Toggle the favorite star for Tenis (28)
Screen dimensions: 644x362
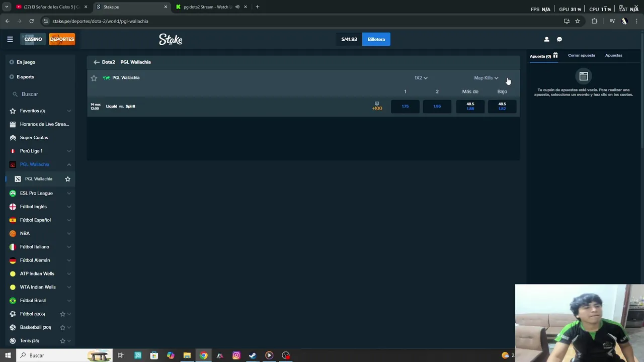tap(62, 341)
